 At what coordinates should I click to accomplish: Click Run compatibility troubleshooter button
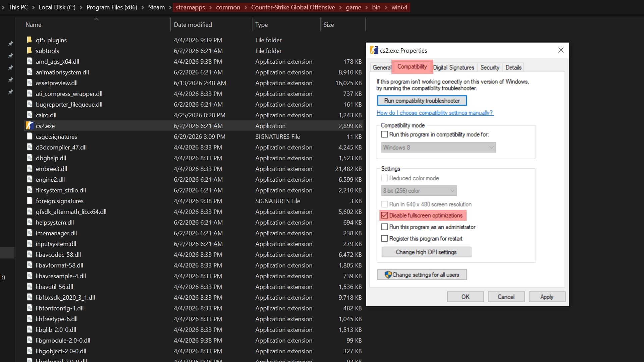pyautogui.click(x=422, y=101)
